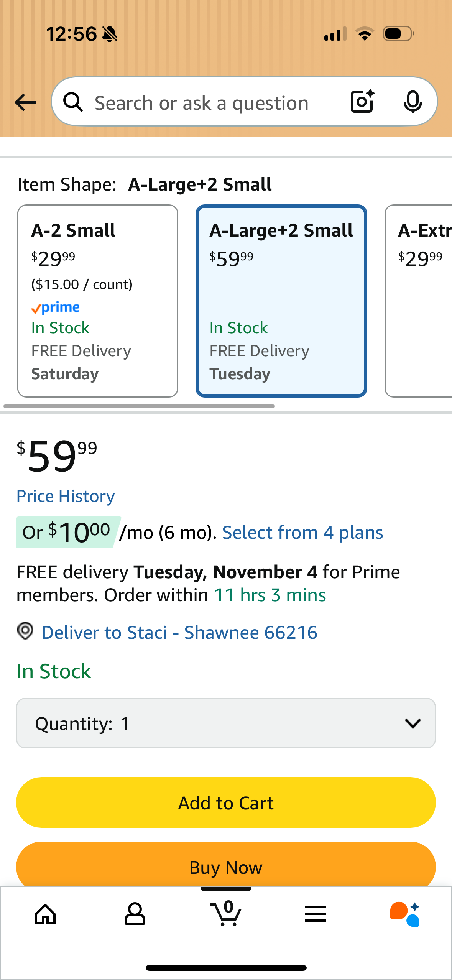Open Select from 4 plans link
This screenshot has width=452, height=980.
pyautogui.click(x=302, y=533)
